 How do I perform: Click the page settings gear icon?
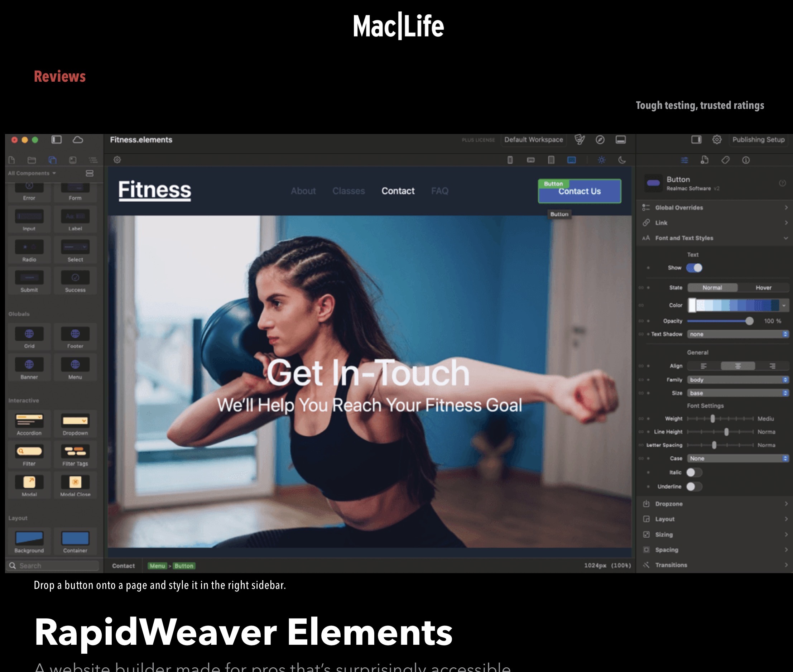(x=117, y=160)
